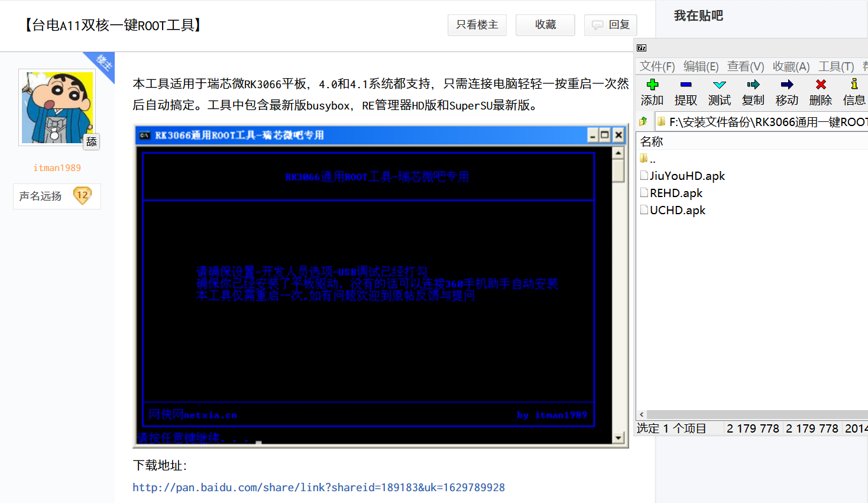Click the level 12 badge icon
The height and width of the screenshot is (503, 868).
(82, 195)
